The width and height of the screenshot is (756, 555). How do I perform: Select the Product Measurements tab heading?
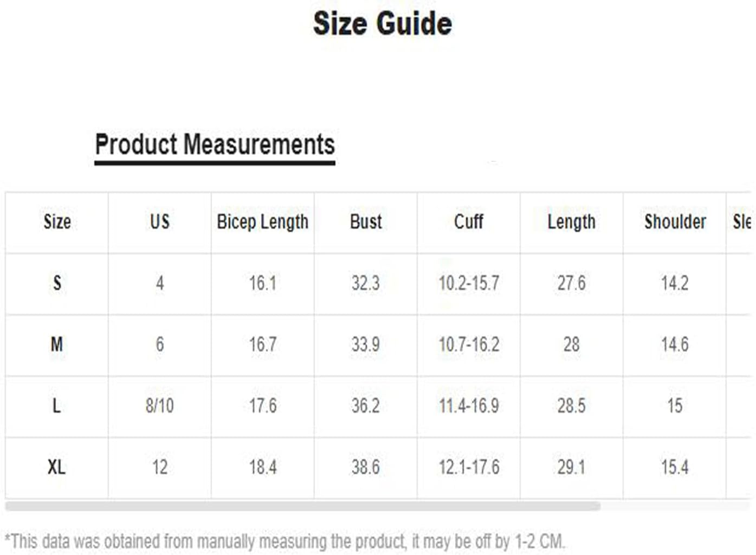click(215, 145)
